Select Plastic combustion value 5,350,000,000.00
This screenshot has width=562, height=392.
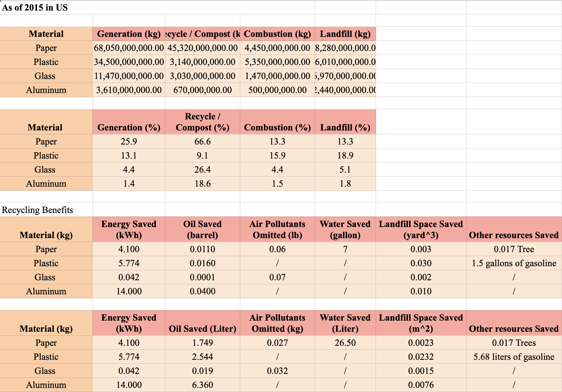277,62
